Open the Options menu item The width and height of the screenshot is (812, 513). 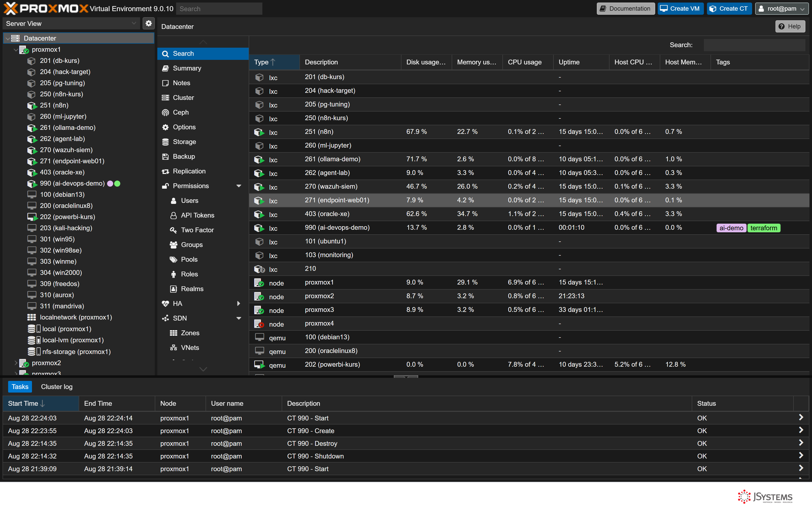(203, 127)
